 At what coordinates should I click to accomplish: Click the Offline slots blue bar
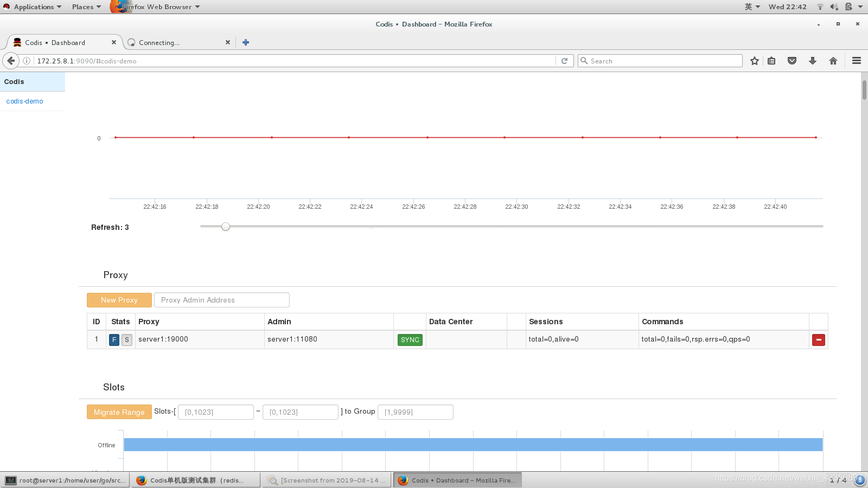(x=473, y=445)
